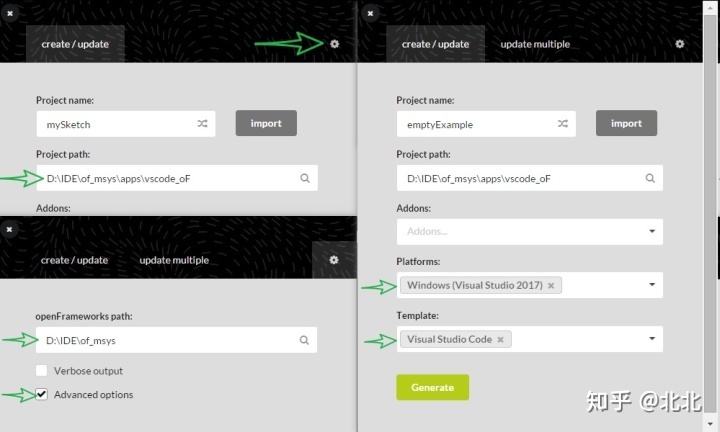720x432 pixels.
Task: Randomize project name mySketch with shuffle icon
Action: point(202,123)
